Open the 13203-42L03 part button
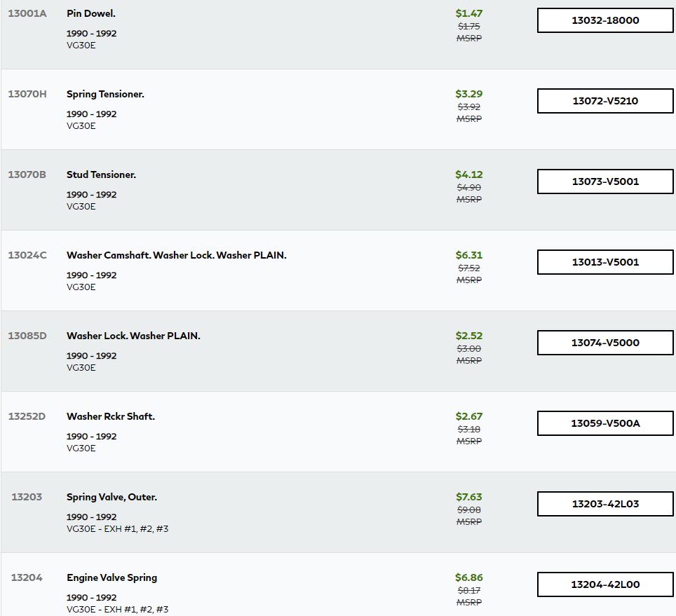The image size is (676, 616). (605, 504)
